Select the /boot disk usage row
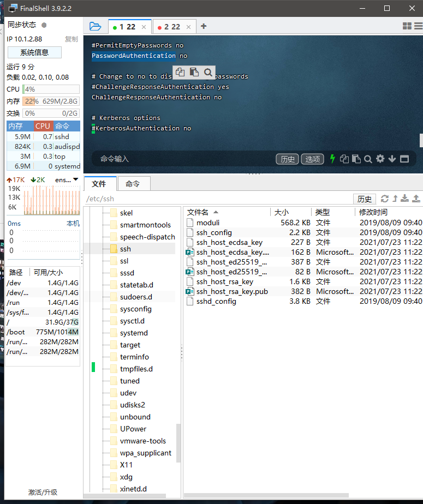Screen dimensions: 423x504 point(43,332)
